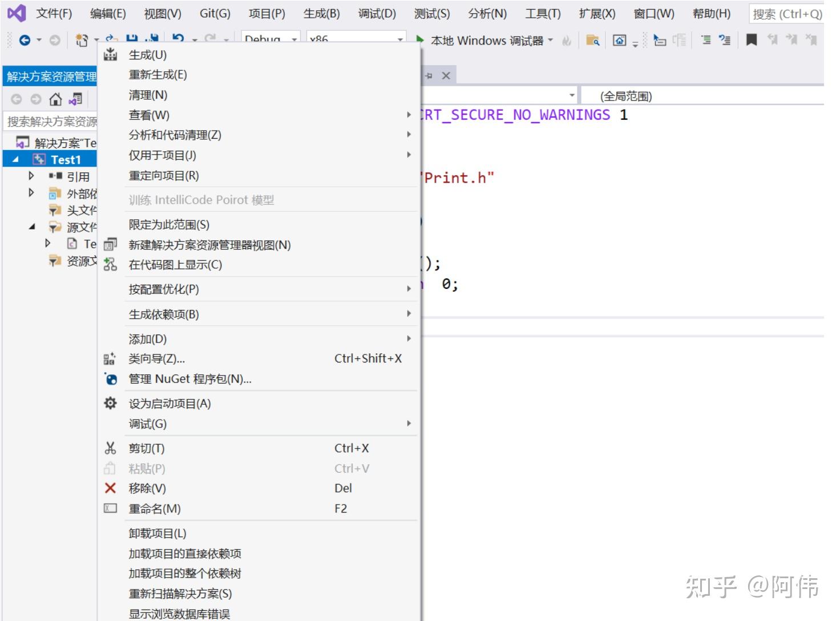Click the scissors icon beside 剪切
Image resolution: width=840 pixels, height=621 pixels.
tap(110, 448)
